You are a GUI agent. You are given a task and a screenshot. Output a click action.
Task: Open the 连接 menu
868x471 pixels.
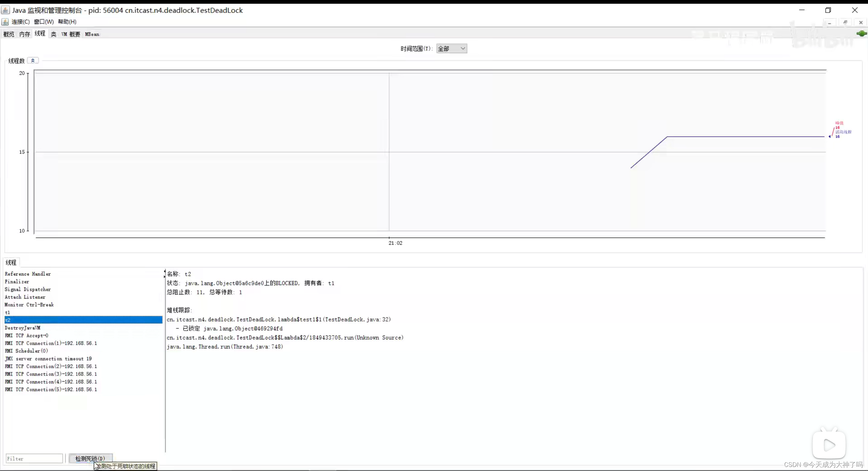pyautogui.click(x=20, y=22)
